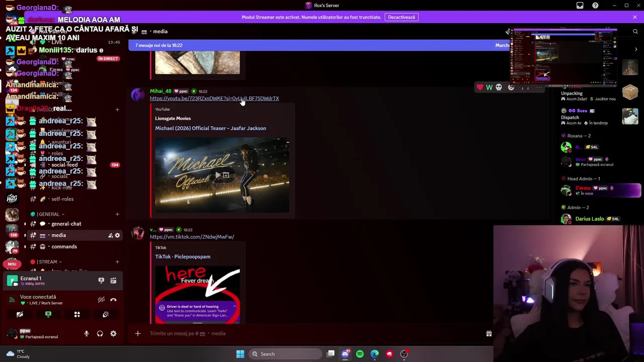React with the skull emoji

(x=499, y=87)
